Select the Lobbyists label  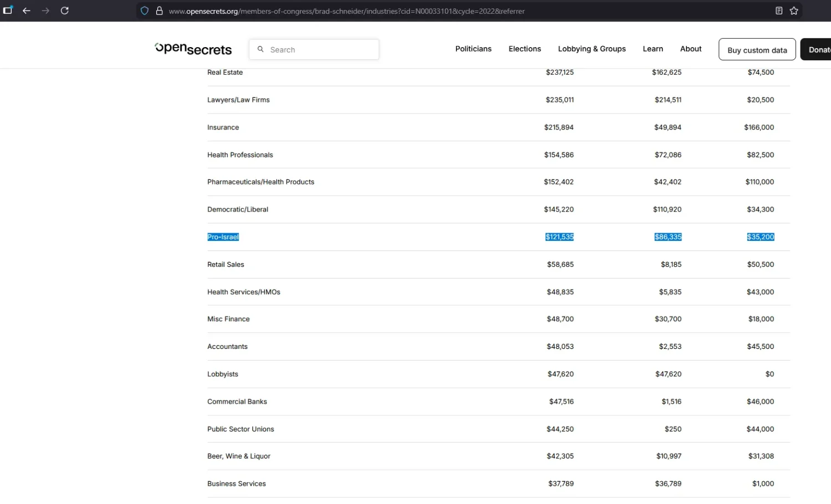coord(223,374)
